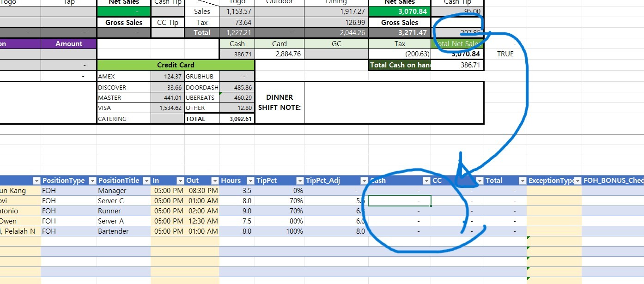The image size is (644, 284).
Task: Click the Togo sales value 1,153.57
Action: pos(237,11)
